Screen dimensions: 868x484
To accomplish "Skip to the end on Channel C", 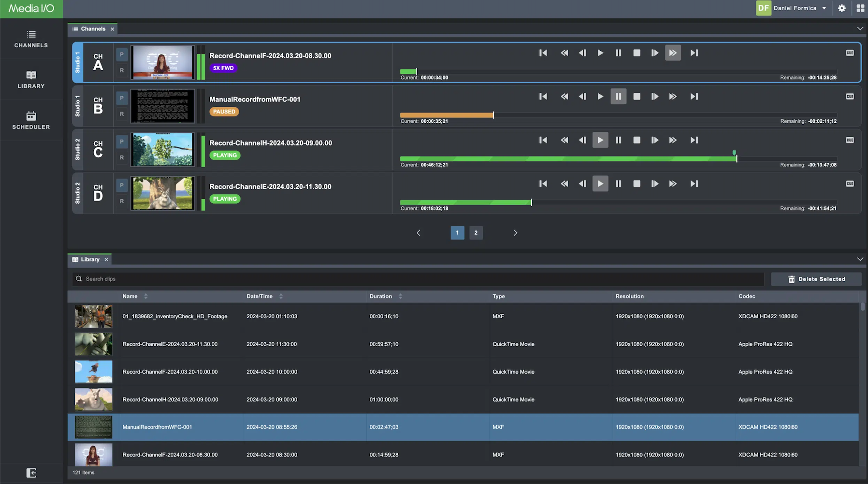I will (694, 140).
